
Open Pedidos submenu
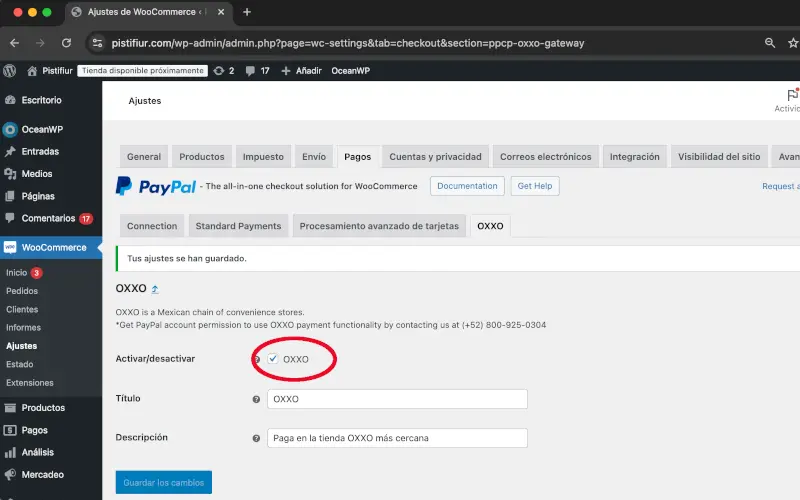click(x=22, y=291)
